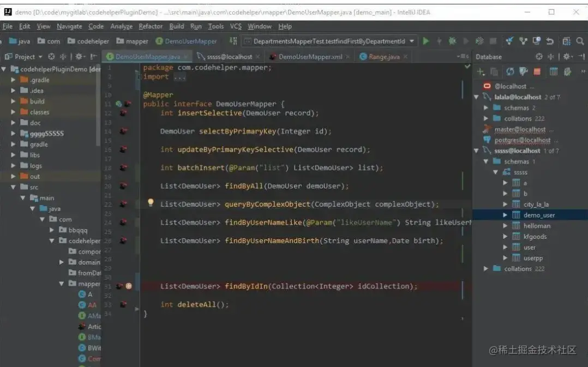
Task: Duplicate data source icon in Database toolbar
Action: click(x=494, y=71)
